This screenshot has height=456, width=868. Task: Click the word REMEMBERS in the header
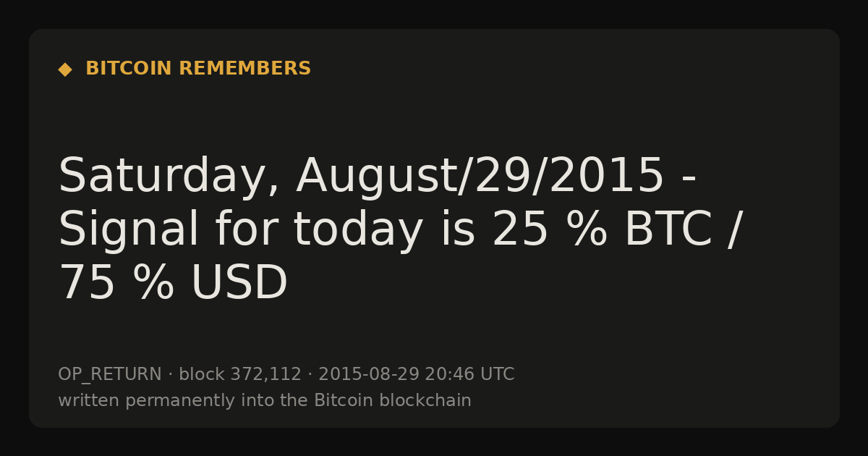[x=245, y=69]
